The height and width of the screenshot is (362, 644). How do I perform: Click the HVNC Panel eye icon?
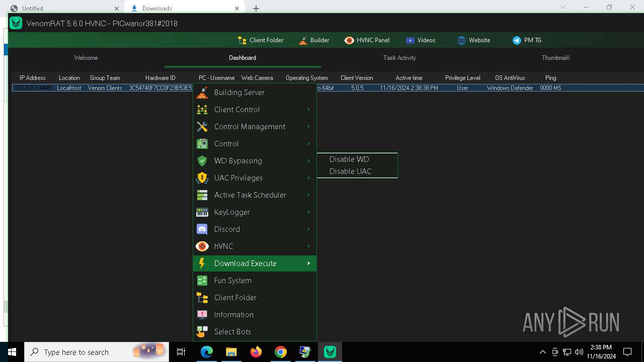click(x=349, y=40)
